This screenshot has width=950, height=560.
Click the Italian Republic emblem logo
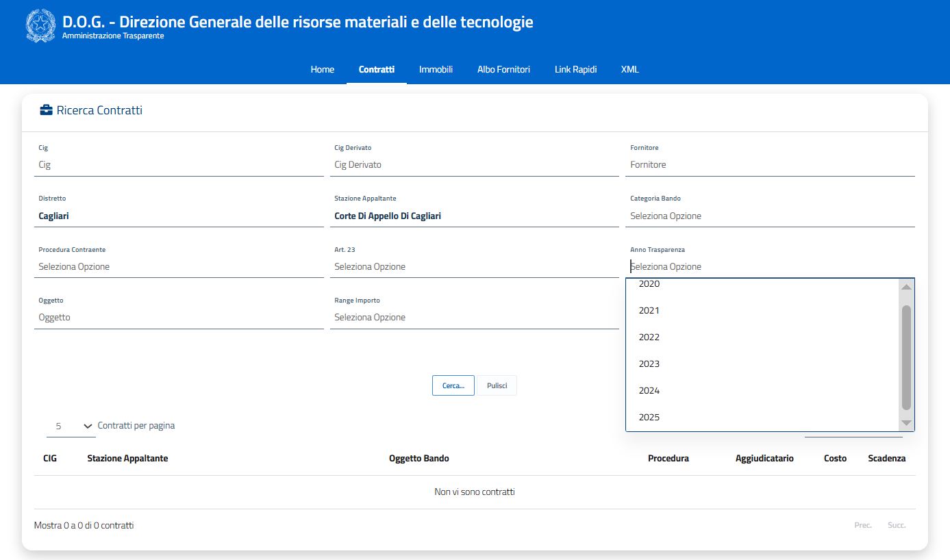point(40,27)
